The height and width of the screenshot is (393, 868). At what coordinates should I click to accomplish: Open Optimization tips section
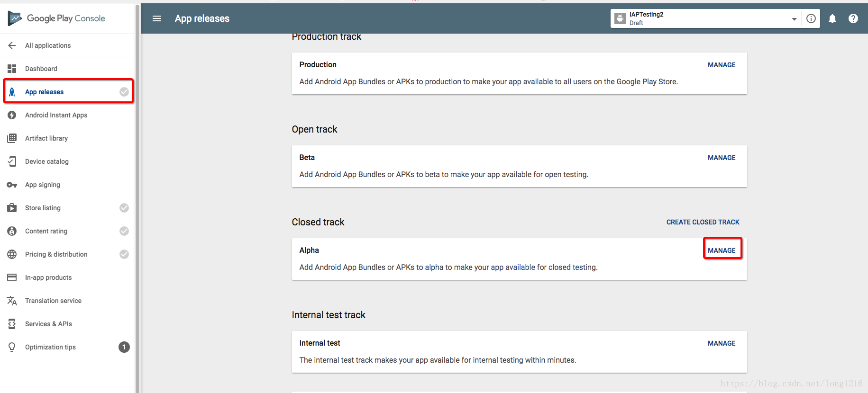pos(50,347)
